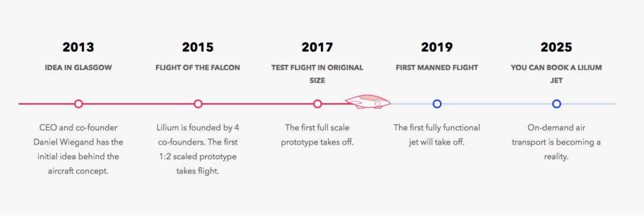644x216 pixels.
Task: Click the 2015 year heading
Action: click(197, 47)
